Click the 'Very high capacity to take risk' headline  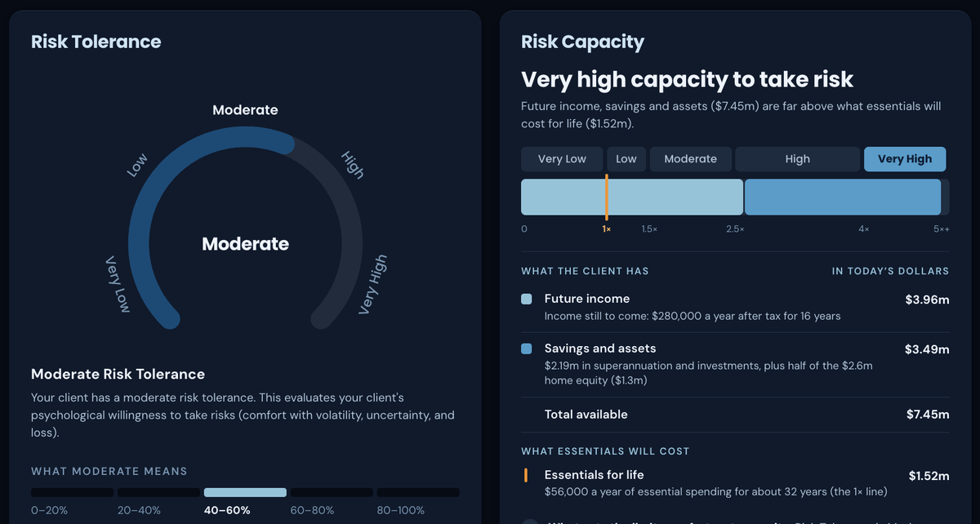[x=688, y=79]
